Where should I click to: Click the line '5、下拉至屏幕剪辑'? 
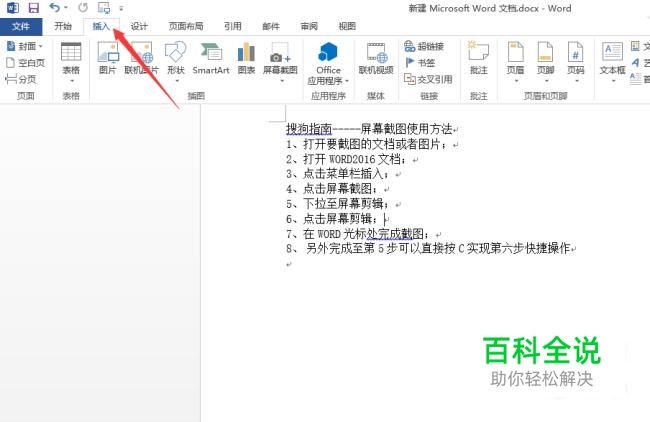(x=337, y=204)
